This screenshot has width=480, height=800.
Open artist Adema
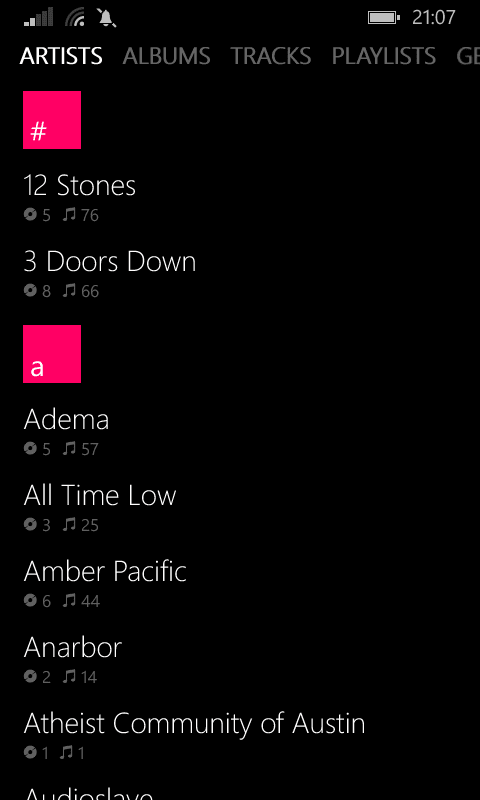(66, 419)
